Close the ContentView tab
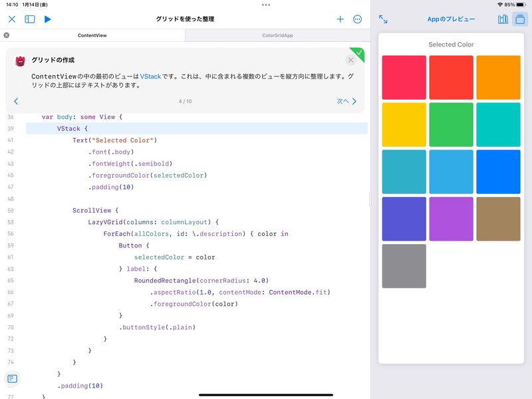This screenshot has height=399, width=532. click(x=7, y=35)
